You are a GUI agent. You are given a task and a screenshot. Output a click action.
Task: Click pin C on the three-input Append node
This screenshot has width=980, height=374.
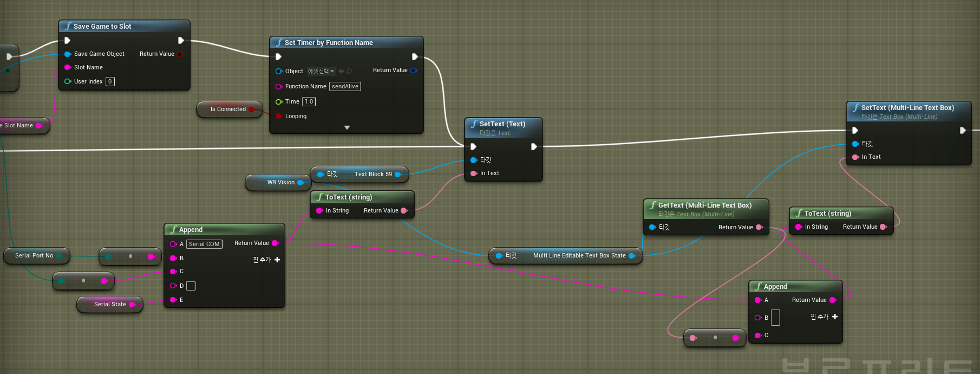758,336
